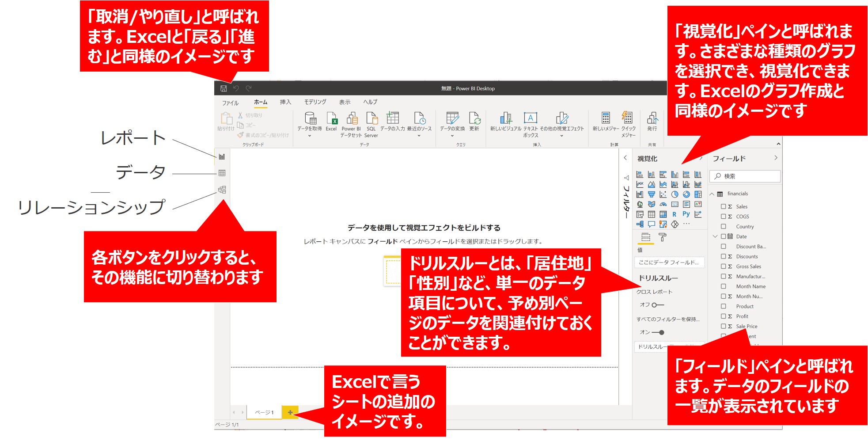Screen dimensions: 868x441
Task: Expand the Date field hierarchy
Action: [x=715, y=236]
